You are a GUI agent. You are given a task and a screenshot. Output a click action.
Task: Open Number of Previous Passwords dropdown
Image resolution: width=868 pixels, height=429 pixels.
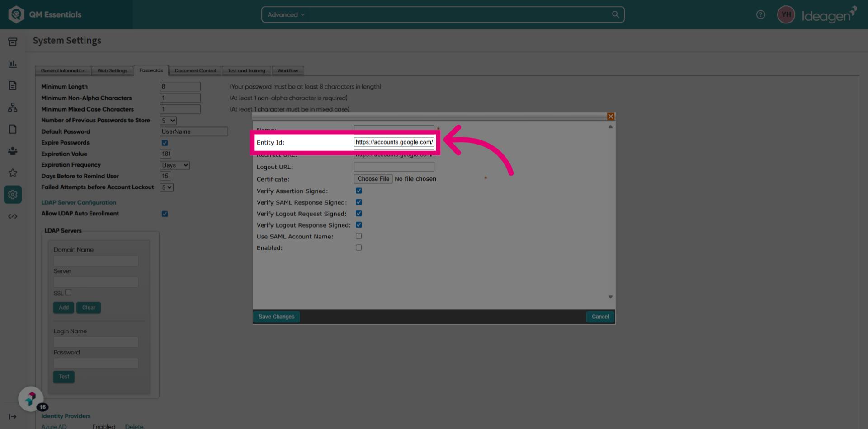(x=168, y=121)
